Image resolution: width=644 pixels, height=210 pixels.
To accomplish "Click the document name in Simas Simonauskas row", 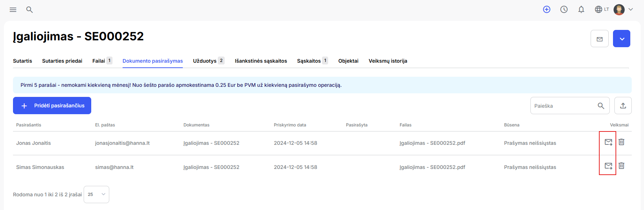I will (211, 167).
